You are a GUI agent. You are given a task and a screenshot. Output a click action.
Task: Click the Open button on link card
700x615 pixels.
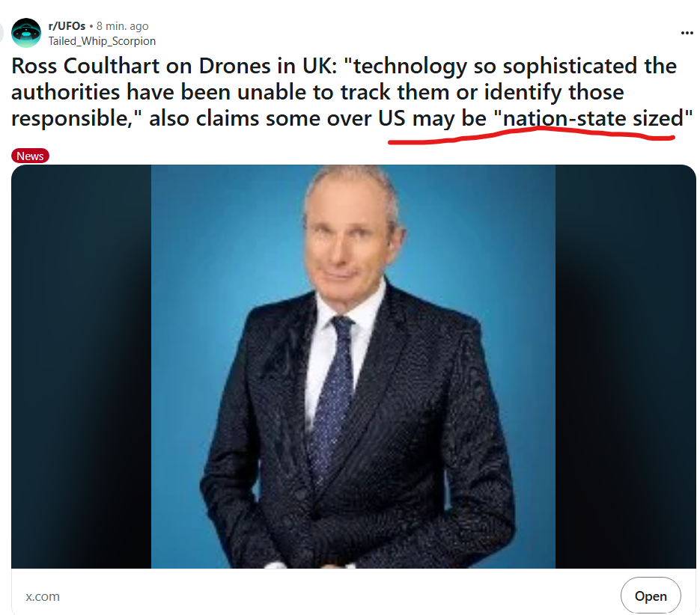click(x=651, y=596)
